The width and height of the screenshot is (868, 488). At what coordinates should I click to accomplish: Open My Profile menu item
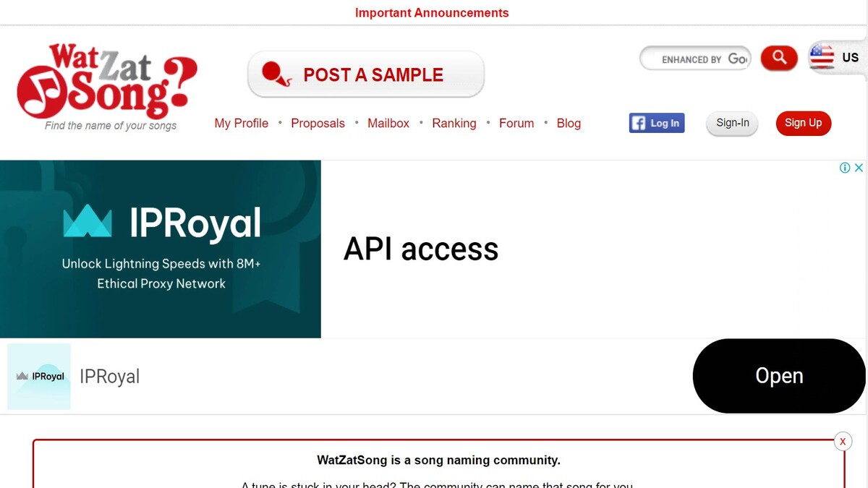pyautogui.click(x=242, y=124)
